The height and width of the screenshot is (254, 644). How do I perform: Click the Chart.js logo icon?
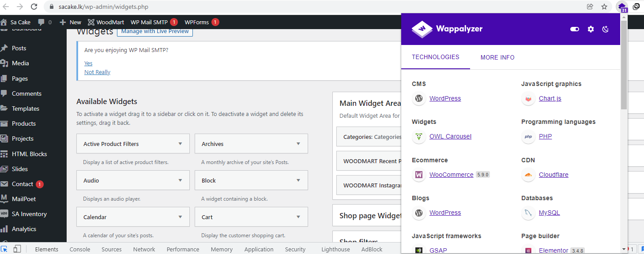coord(528,98)
